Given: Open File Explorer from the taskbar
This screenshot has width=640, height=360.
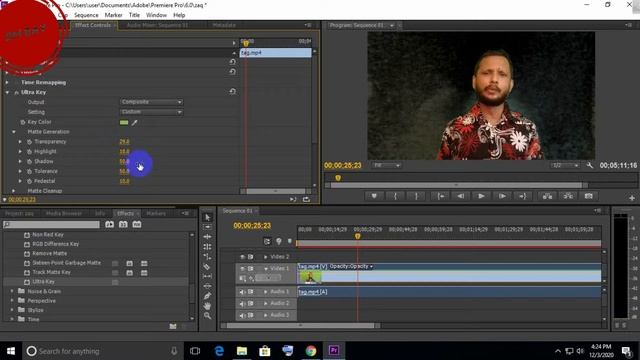Looking at the screenshot, I should point(242,351).
